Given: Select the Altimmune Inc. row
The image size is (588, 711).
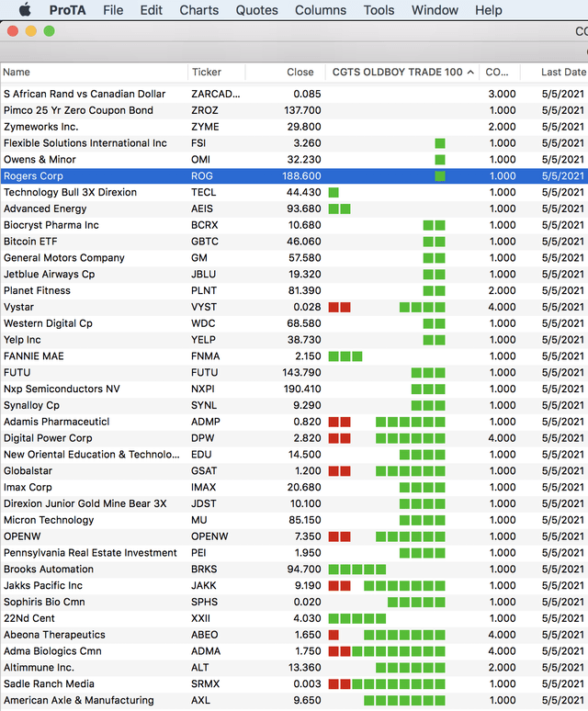Looking at the screenshot, I should 294,668.
